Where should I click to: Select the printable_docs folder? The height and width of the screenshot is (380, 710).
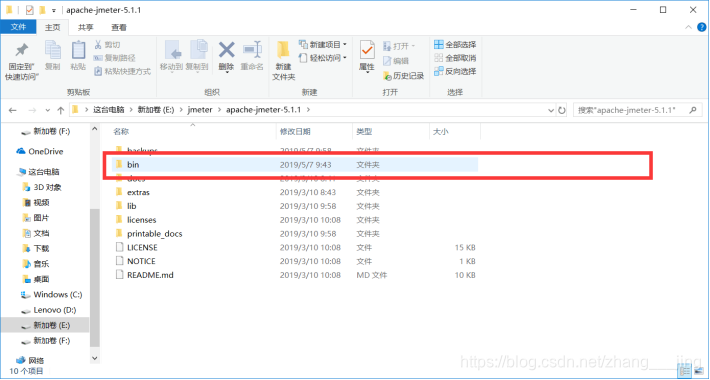tap(295, 234)
